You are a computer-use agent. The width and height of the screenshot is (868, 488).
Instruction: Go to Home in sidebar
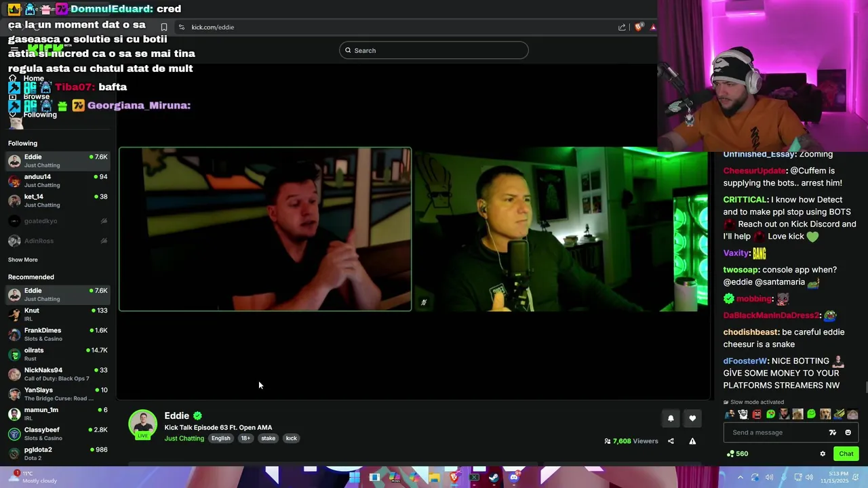(33, 79)
